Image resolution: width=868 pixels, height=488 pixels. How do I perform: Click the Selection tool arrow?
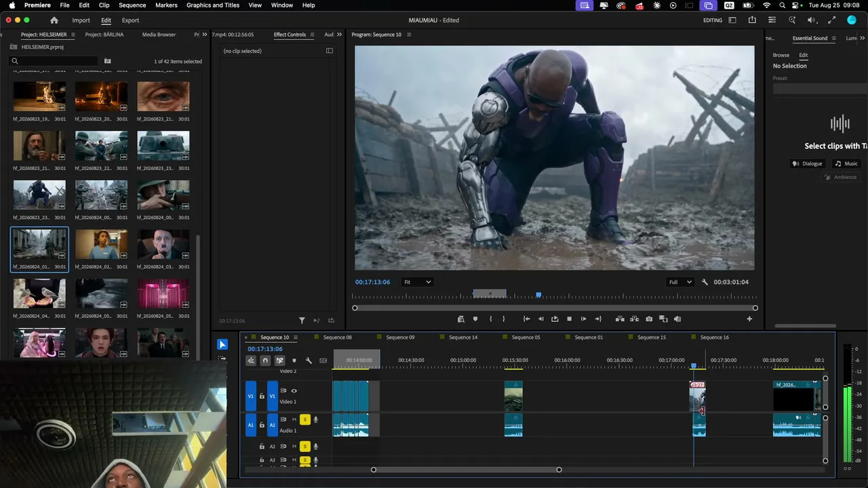point(222,344)
